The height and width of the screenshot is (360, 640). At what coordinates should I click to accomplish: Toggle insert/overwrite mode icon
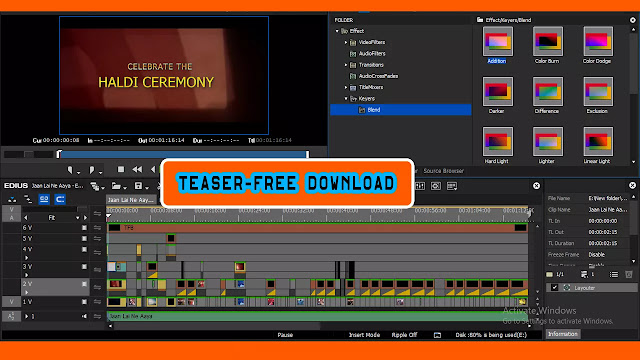click(x=12, y=199)
